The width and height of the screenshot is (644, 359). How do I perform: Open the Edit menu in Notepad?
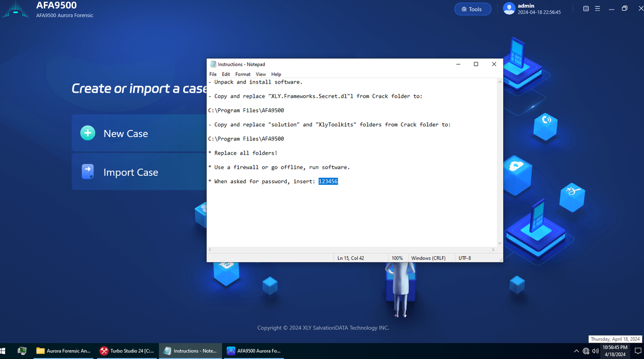pyautogui.click(x=226, y=74)
